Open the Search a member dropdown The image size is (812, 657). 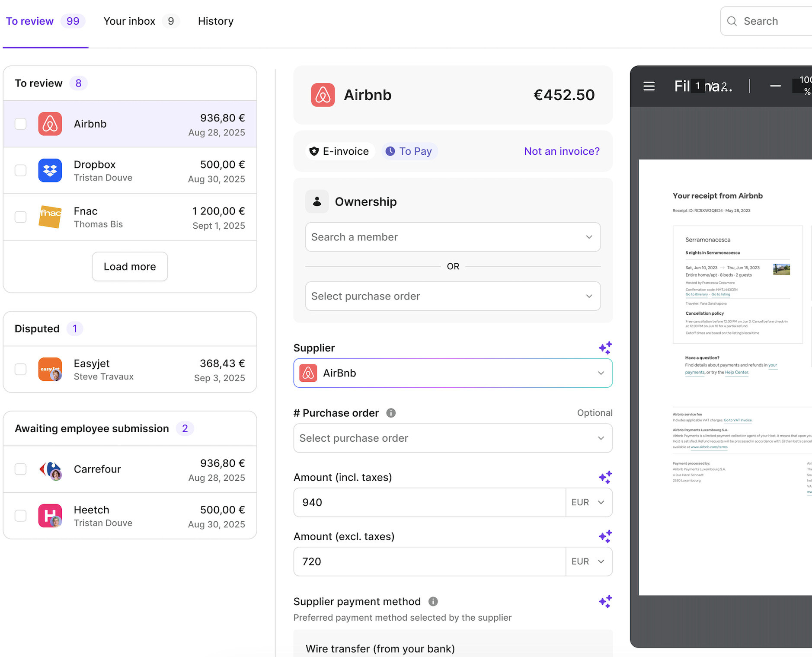tap(452, 237)
